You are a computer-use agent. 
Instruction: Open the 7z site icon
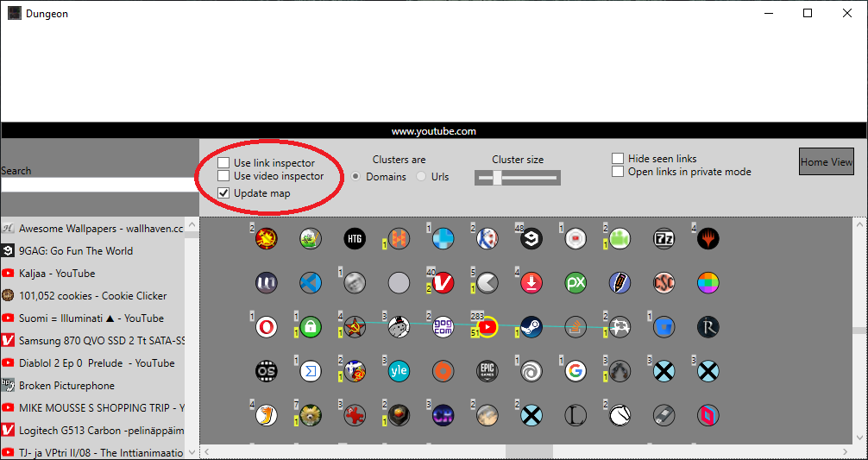coord(664,238)
